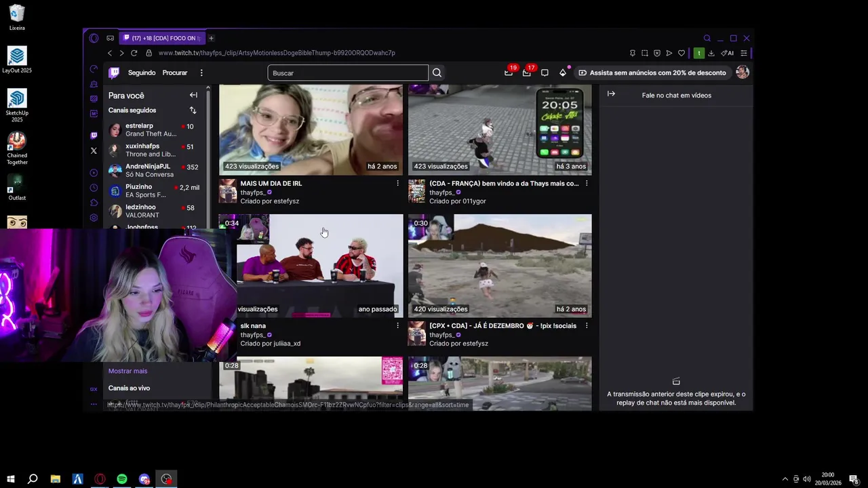
Task: Select the Twitch browser tab
Action: pyautogui.click(x=161, y=38)
